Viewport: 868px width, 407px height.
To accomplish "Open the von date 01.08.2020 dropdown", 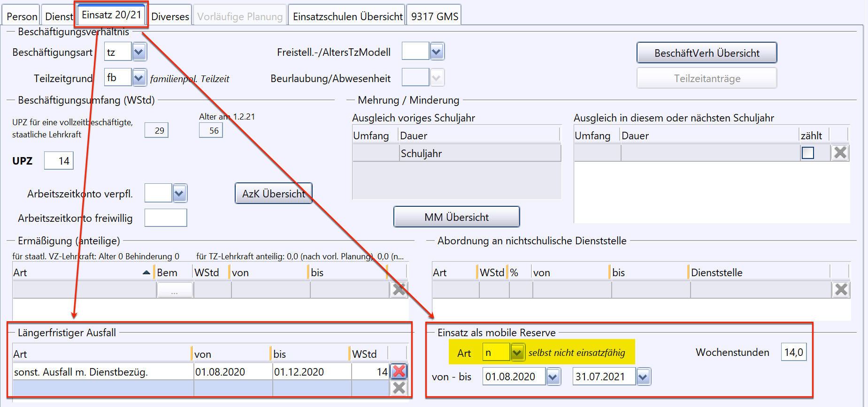I will coord(553,377).
